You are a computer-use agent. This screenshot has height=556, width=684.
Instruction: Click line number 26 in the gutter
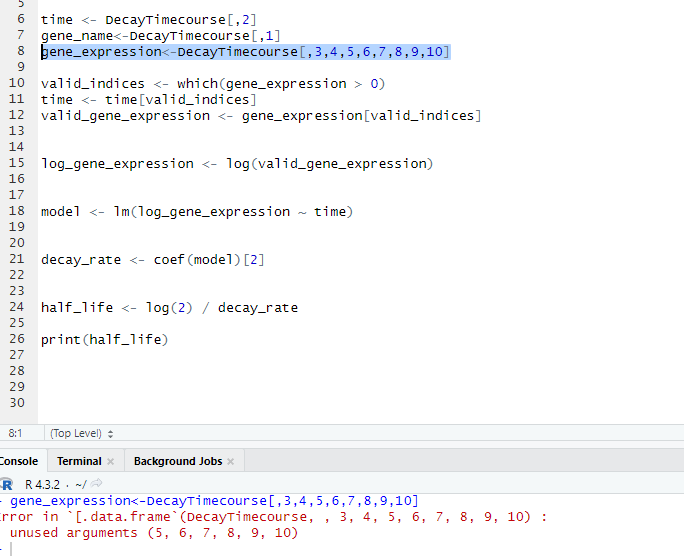[x=17, y=339]
